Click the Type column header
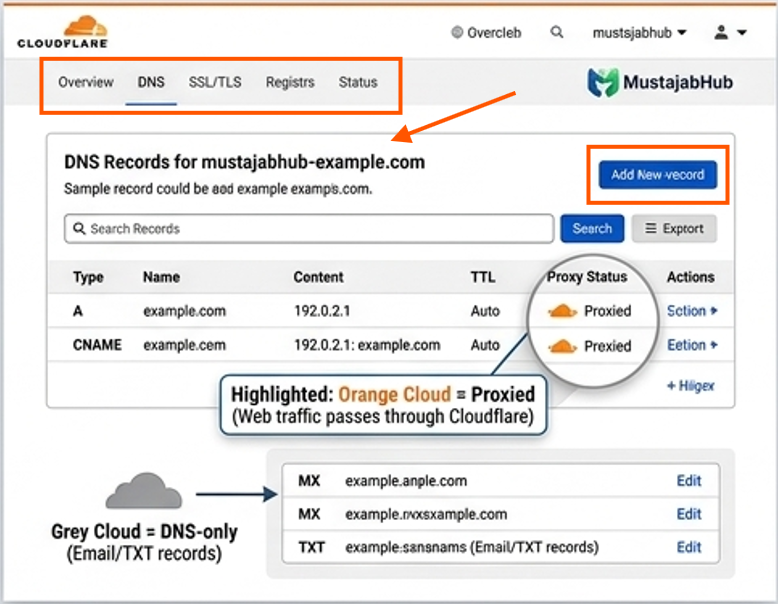Viewport: 778px width, 604px height. 88,277
